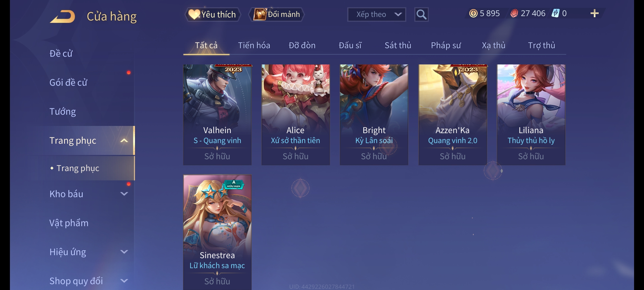Expand the Shop quy đổi section
Image resolution: width=644 pixels, height=290 pixels.
tap(124, 281)
